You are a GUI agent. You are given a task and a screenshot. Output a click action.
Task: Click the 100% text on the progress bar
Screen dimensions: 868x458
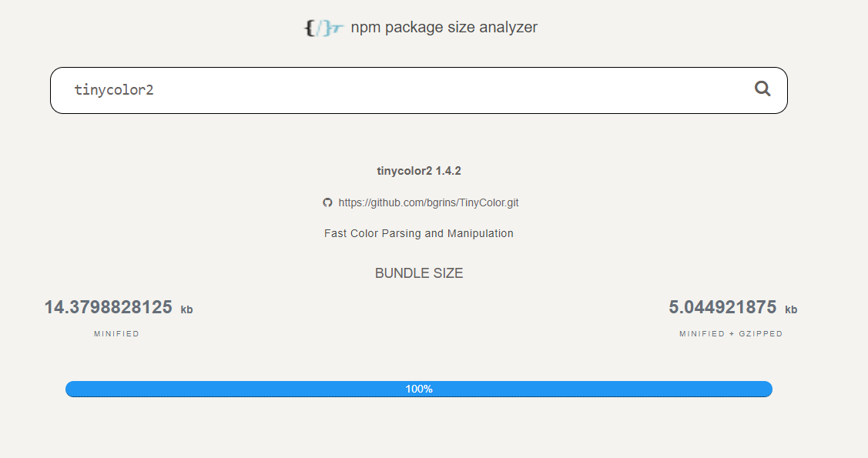point(419,389)
